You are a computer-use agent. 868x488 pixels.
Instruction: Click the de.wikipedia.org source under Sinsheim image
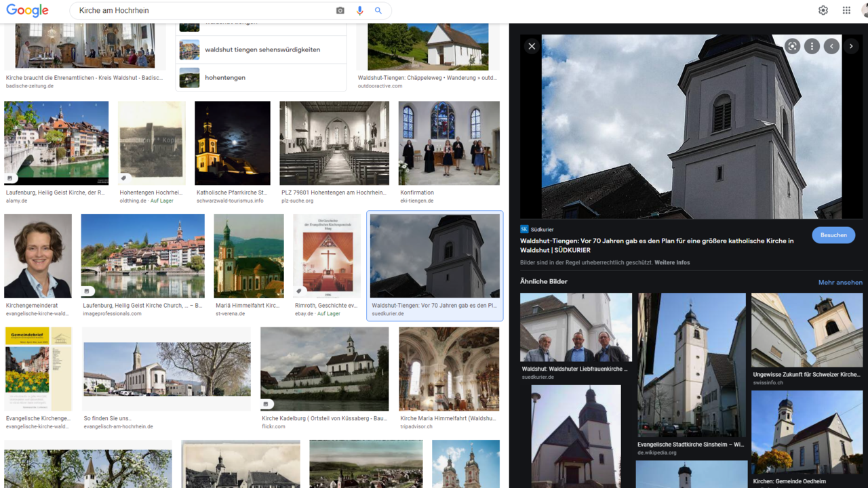pos(657,453)
